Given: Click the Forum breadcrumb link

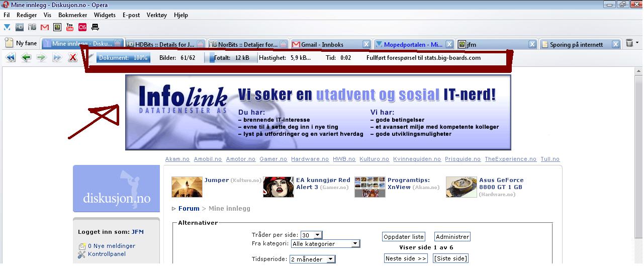Looking at the screenshot, I should (189, 208).
